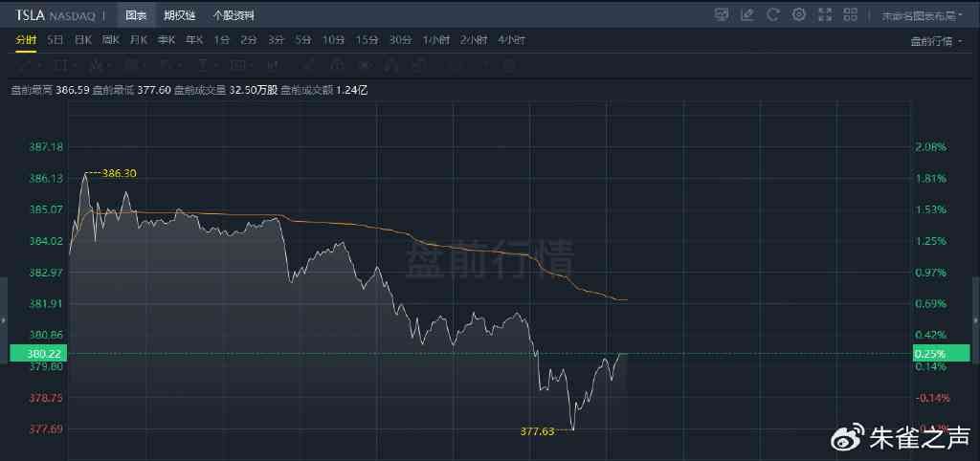Pick the 4小时 interval
Screen dimensions: 980x461
click(x=511, y=40)
